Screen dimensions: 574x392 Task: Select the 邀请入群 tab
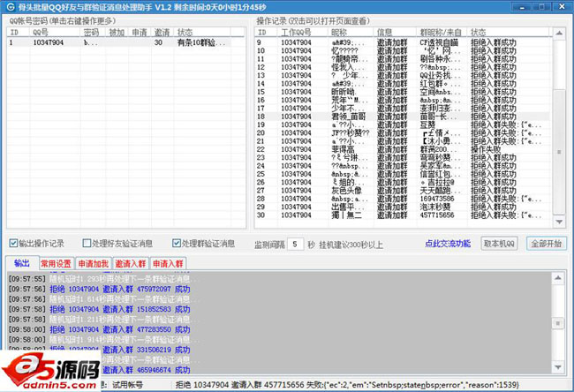130,263
